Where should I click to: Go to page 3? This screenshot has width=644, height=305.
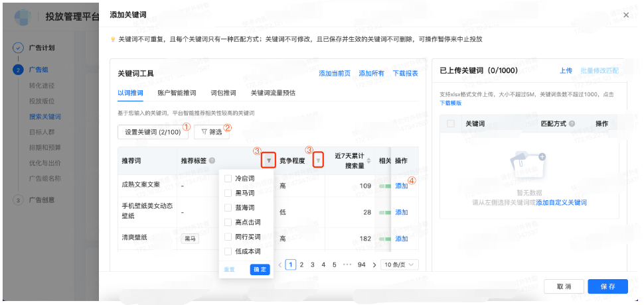coord(313,265)
